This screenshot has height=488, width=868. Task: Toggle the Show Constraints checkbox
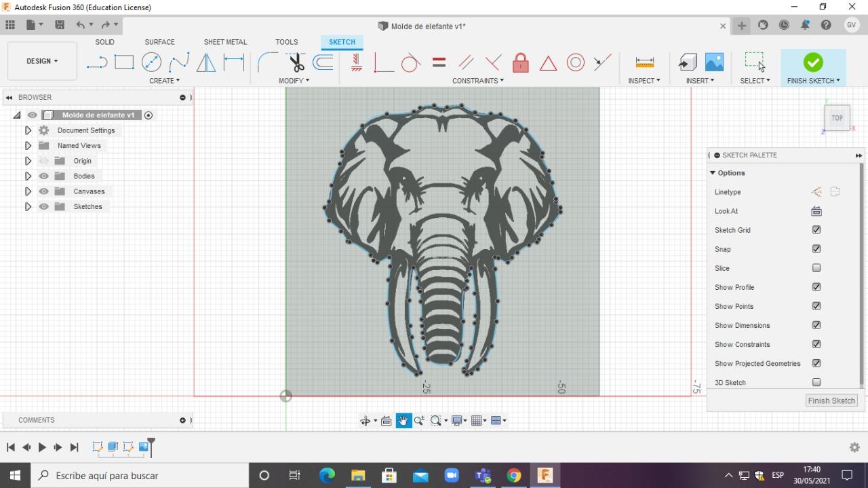pos(816,344)
